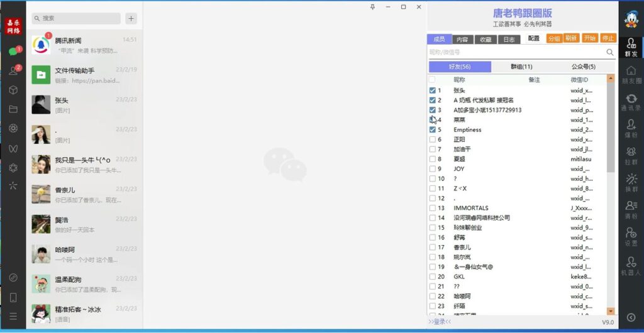Image resolution: width=644 pixels, height=333 pixels.
Task: Check the checkbox for JOY row 9
Action: [432, 168]
